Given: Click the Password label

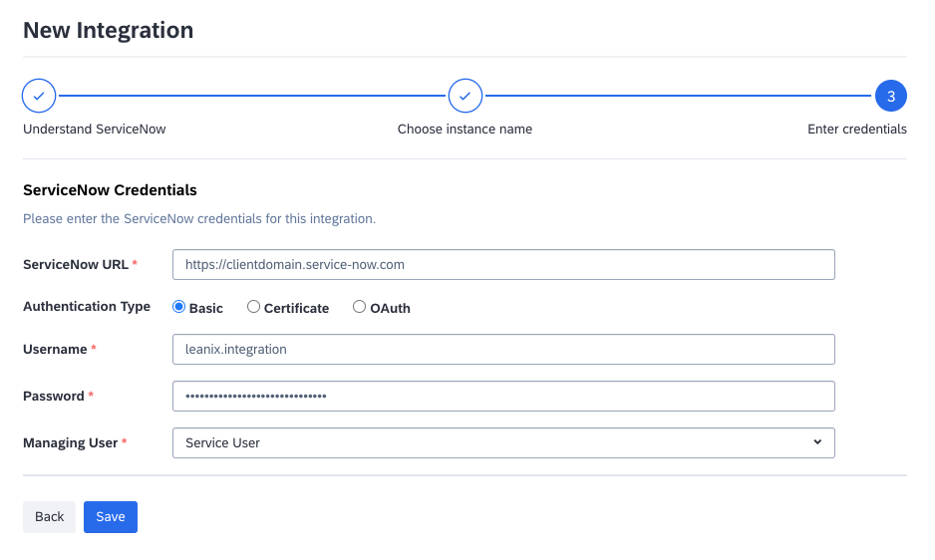Looking at the screenshot, I should [x=54, y=396].
